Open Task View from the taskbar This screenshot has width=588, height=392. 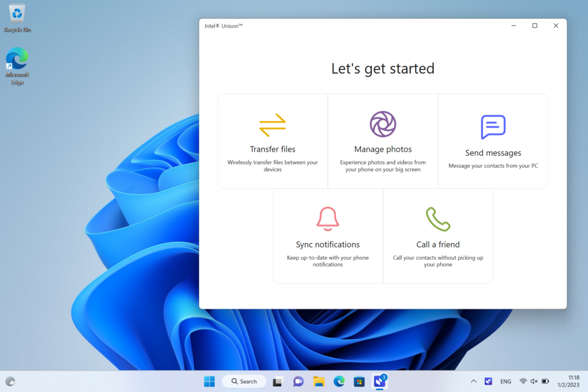pyautogui.click(x=277, y=382)
